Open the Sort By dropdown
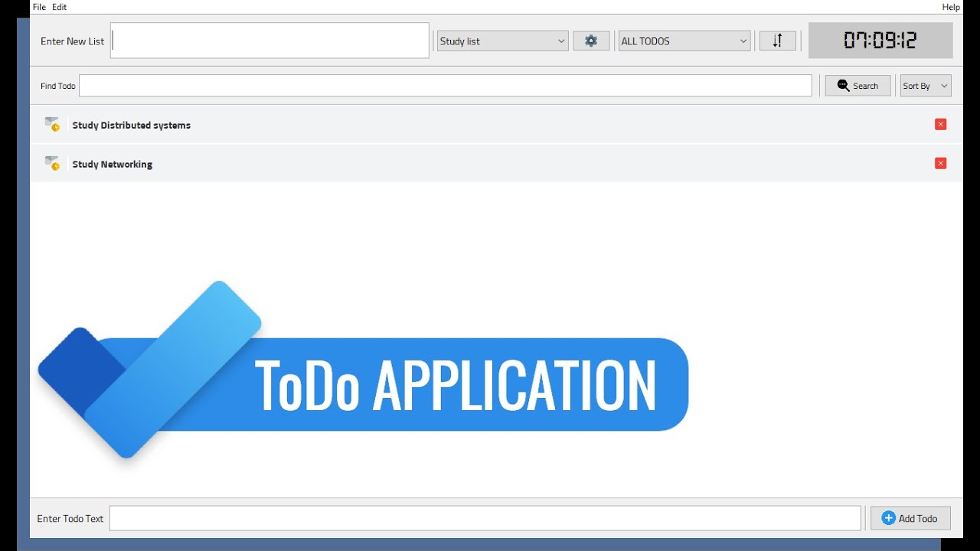Screen dimensions: 980x551 (x=926, y=86)
